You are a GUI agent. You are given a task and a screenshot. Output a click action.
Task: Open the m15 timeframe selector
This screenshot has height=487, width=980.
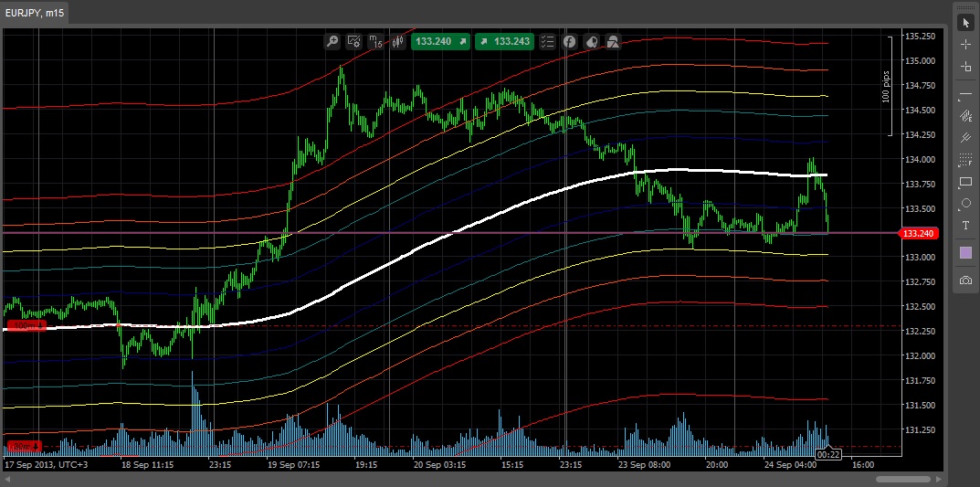(375, 42)
